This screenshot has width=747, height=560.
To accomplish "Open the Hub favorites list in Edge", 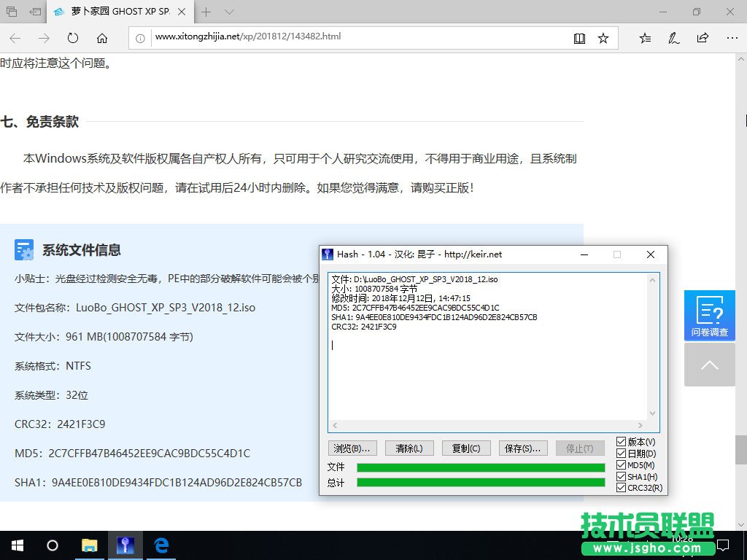I will coord(645,38).
